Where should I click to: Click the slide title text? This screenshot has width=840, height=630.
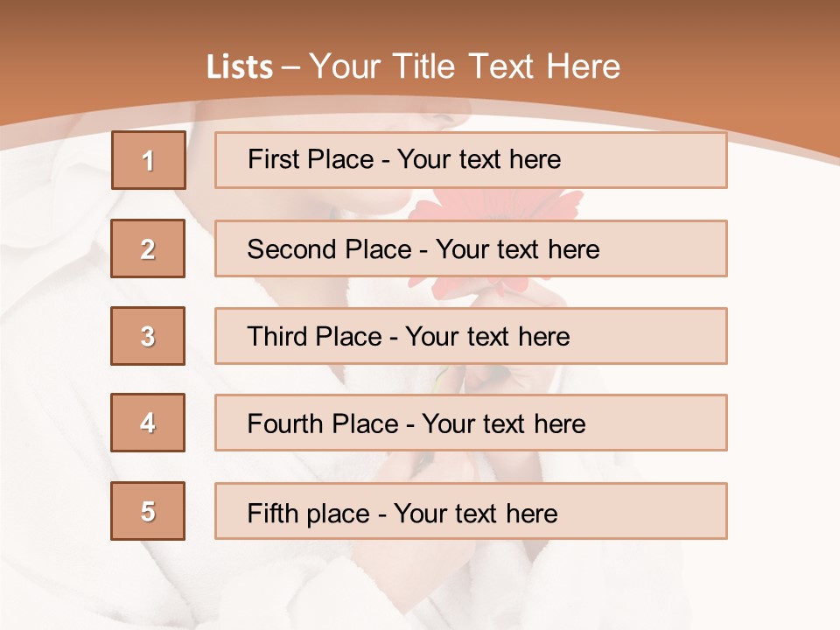(413, 66)
